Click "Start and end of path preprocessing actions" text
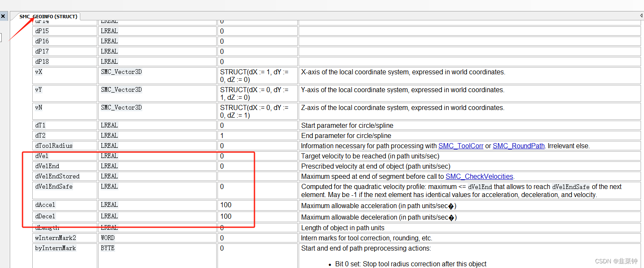 (365, 248)
